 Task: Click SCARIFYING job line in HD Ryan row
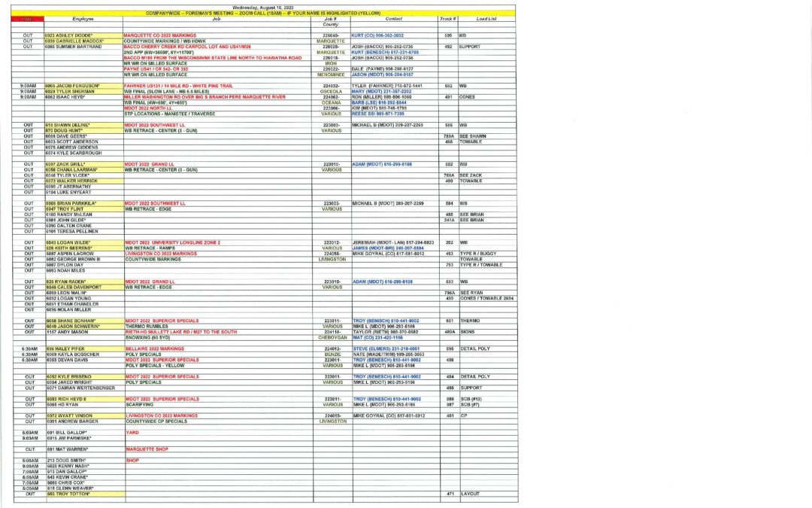tap(140, 405)
